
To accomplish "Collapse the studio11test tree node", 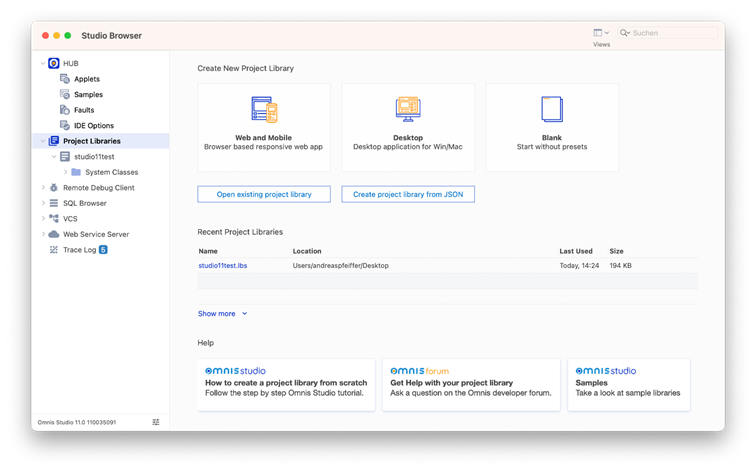I will 54,156.
